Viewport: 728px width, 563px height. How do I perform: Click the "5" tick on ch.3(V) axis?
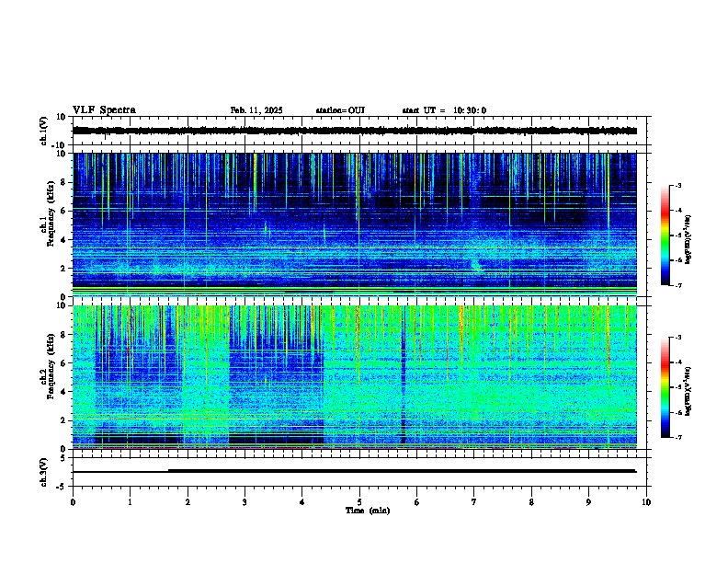[x=63, y=458]
